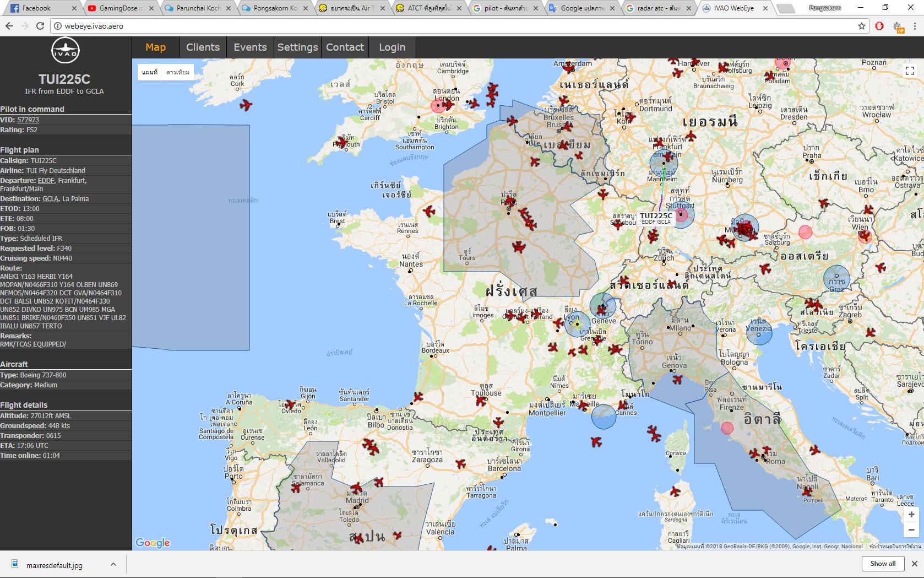The height and width of the screenshot is (578, 924).
Task: Click the 'Altitude: 27012ft AMSL' row
Action: tap(66, 416)
